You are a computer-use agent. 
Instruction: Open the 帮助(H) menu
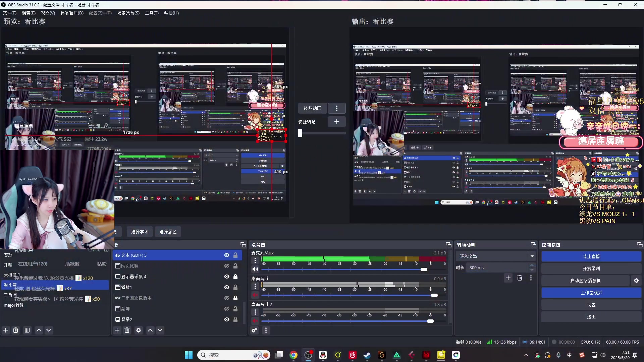[x=171, y=13]
